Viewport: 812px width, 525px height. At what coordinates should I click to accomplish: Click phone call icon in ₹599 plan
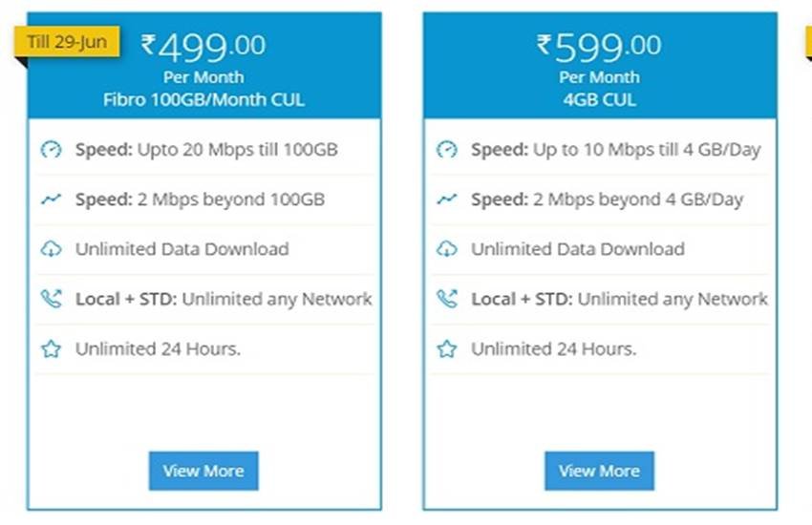446,299
